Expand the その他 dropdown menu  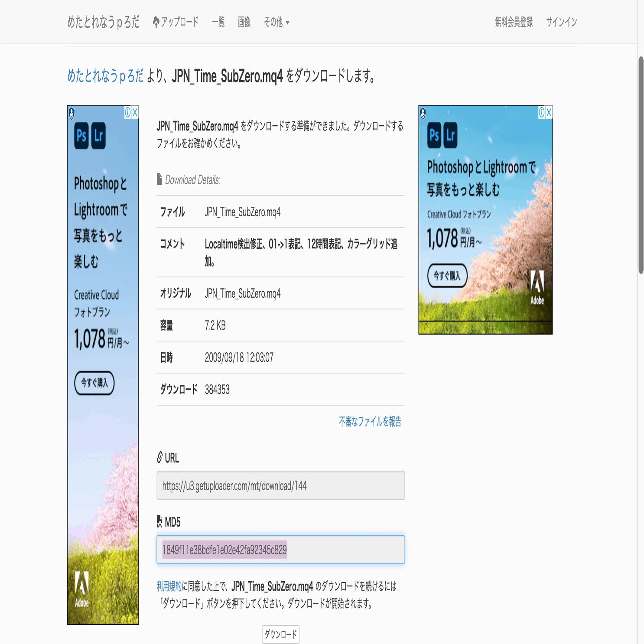[x=276, y=22]
